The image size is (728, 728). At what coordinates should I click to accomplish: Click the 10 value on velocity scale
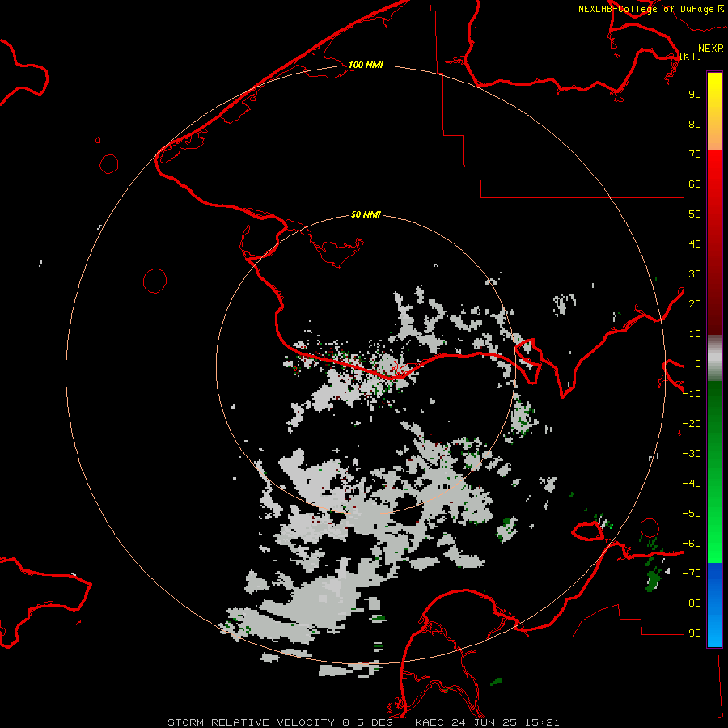point(695,334)
